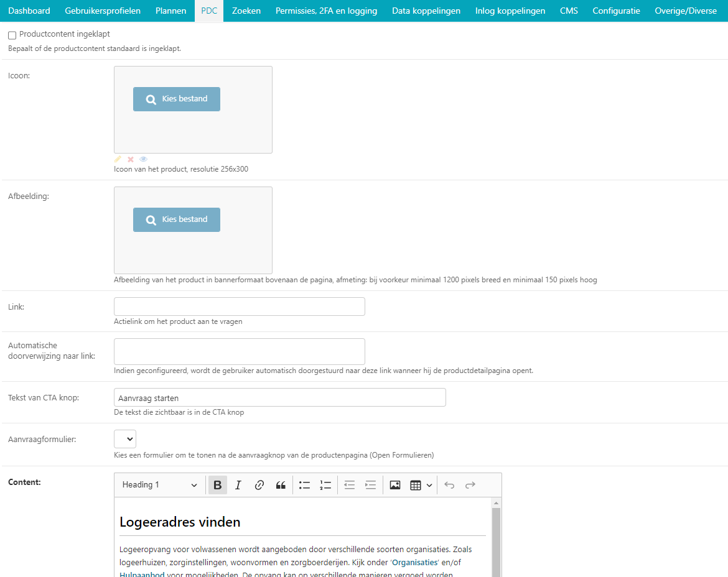The image size is (728, 577).
Task: Click Kies bestand button for Icoon
Action: (177, 99)
